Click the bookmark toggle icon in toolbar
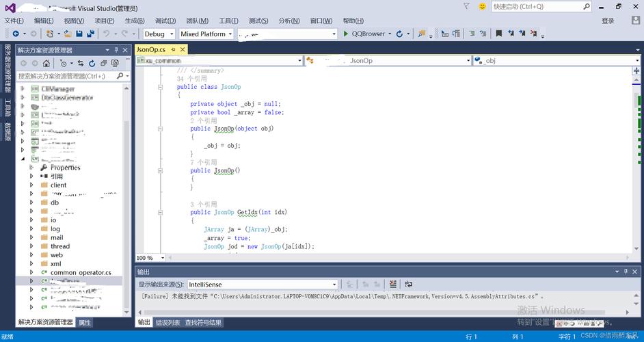Image resolution: width=644 pixels, height=342 pixels. [498, 34]
